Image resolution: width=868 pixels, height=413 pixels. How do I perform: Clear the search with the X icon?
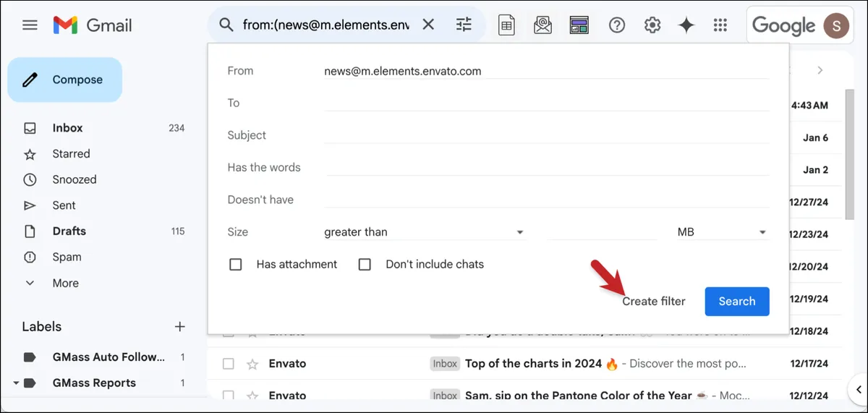pyautogui.click(x=428, y=25)
